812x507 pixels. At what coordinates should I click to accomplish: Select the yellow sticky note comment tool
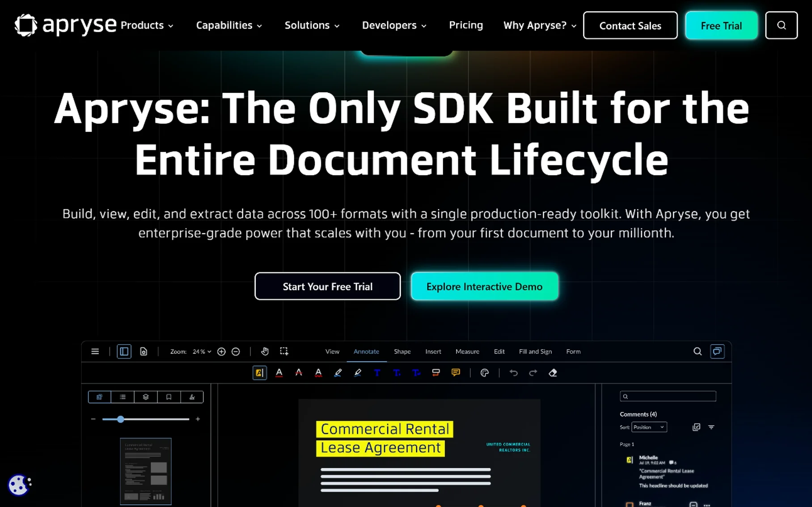[x=456, y=373]
